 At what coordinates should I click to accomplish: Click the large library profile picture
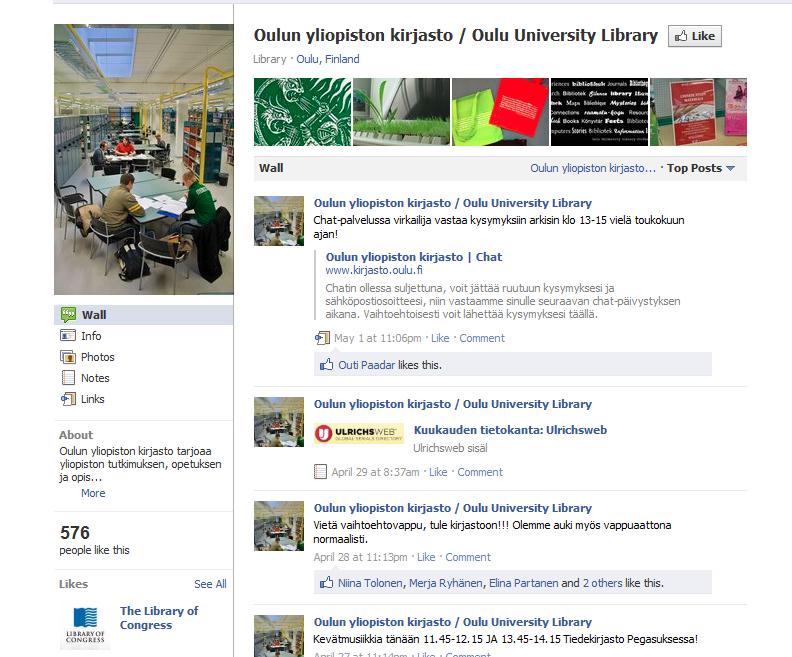[144, 159]
